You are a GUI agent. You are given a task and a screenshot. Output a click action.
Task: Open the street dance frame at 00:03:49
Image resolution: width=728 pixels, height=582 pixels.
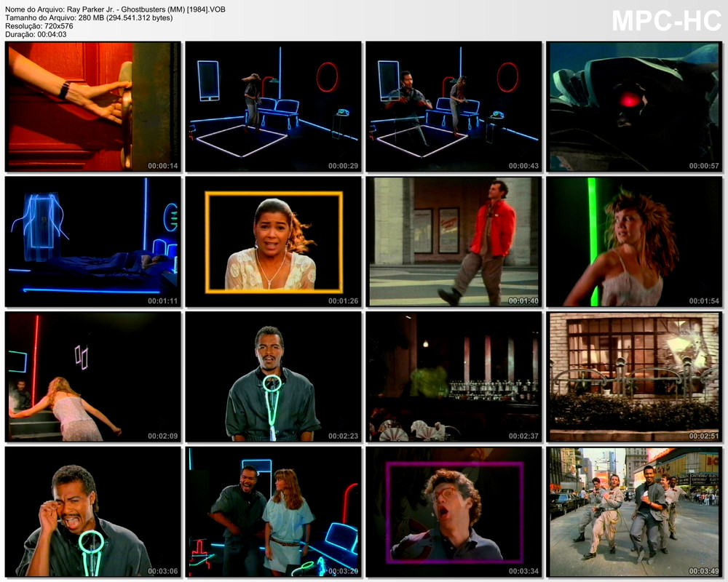click(x=634, y=512)
